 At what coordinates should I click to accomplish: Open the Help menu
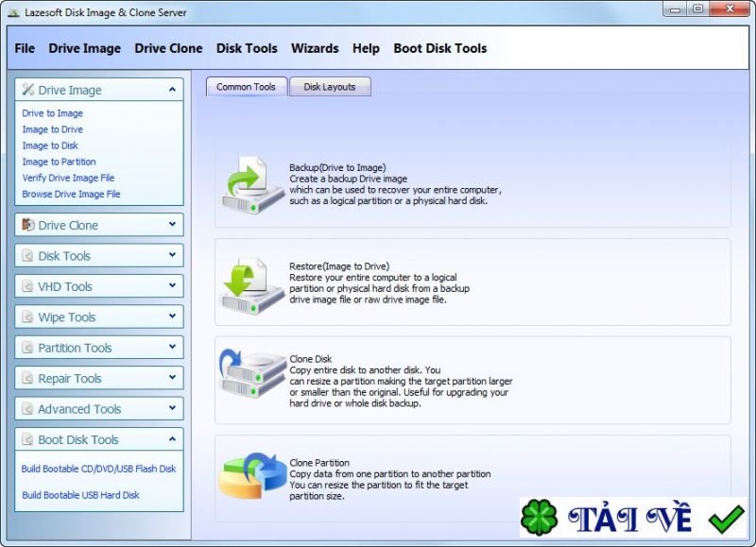click(x=366, y=48)
